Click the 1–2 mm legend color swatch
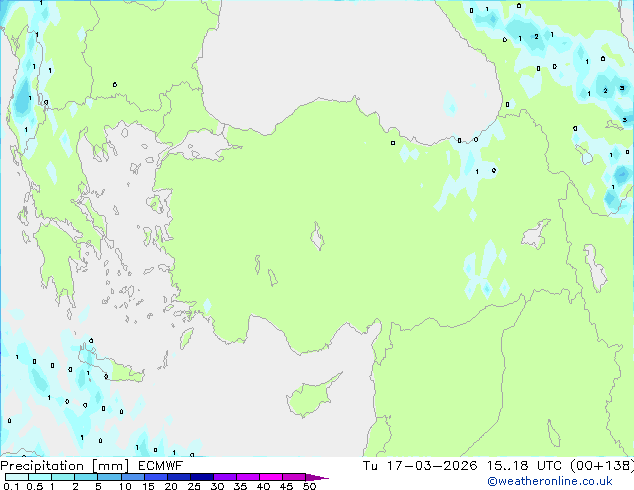This screenshot has width=634, height=490. [x=63, y=477]
